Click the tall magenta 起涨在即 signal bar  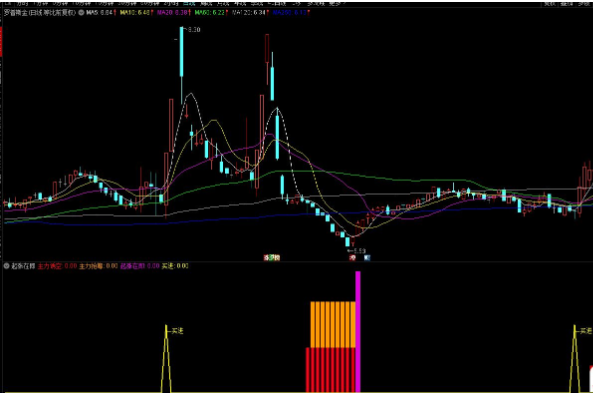coord(358,331)
